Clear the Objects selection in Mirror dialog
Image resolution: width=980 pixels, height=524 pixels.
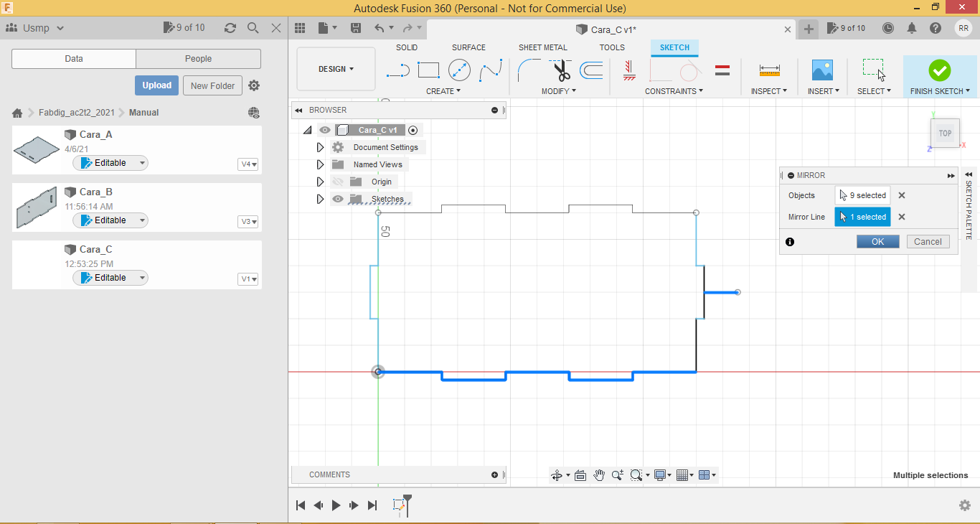pos(902,195)
